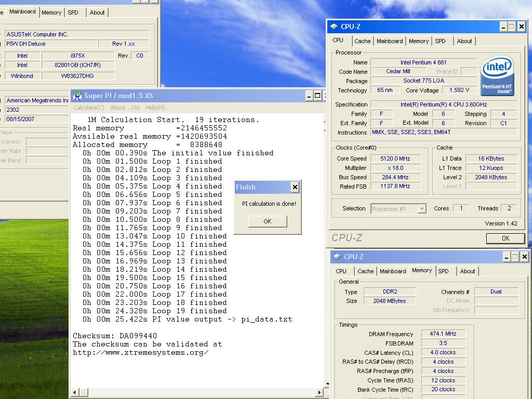Maximize the Super PI window
532x399 pixels.
pyautogui.click(x=317, y=96)
